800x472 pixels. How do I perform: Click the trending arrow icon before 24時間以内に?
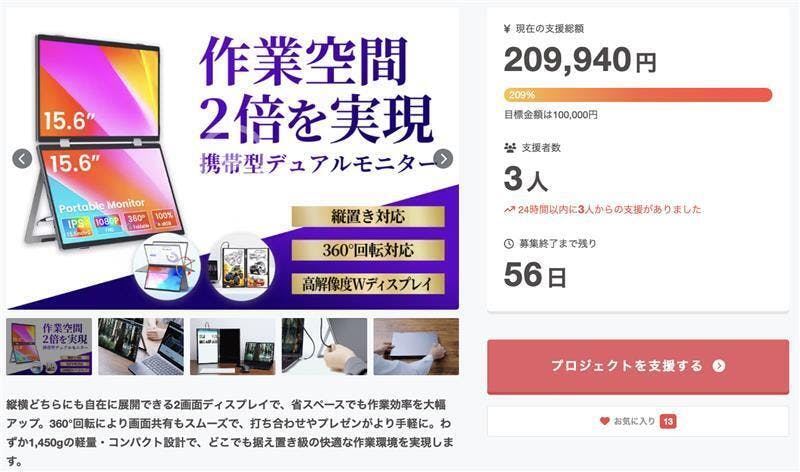click(x=509, y=210)
